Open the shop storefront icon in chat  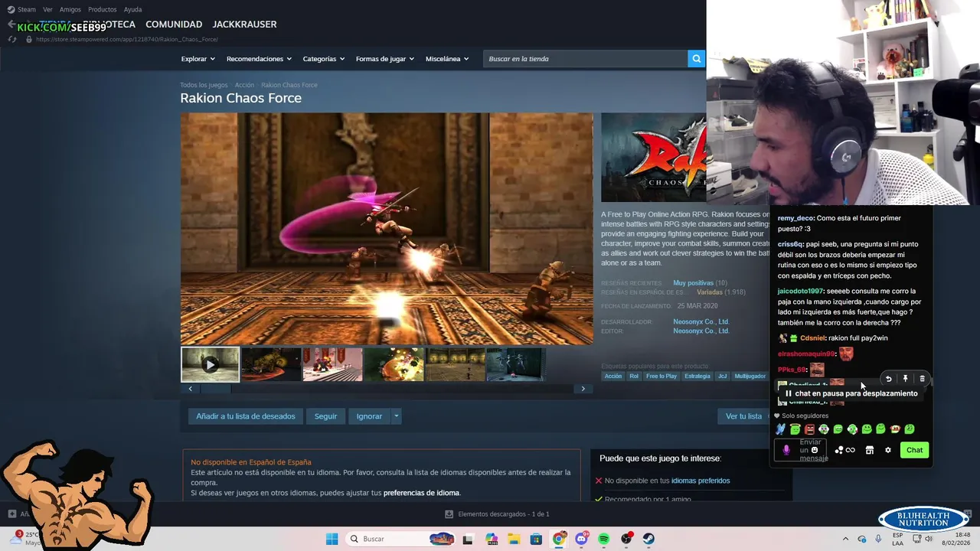pos(869,450)
